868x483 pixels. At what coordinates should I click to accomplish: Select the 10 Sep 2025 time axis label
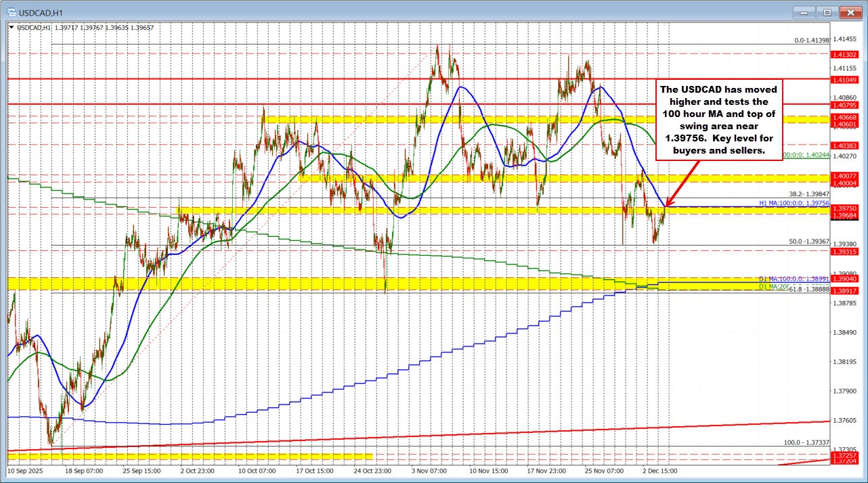point(26,470)
